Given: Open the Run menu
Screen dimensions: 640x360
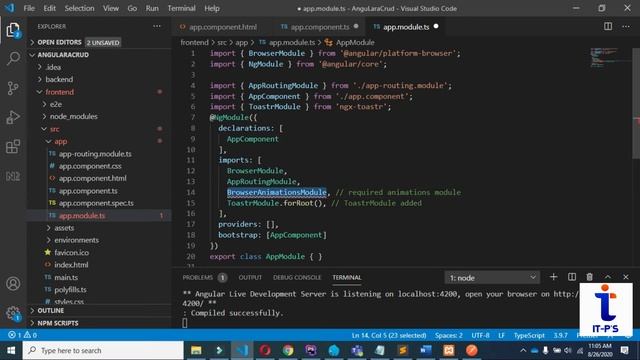Looking at the screenshot, I should pos(152,8).
